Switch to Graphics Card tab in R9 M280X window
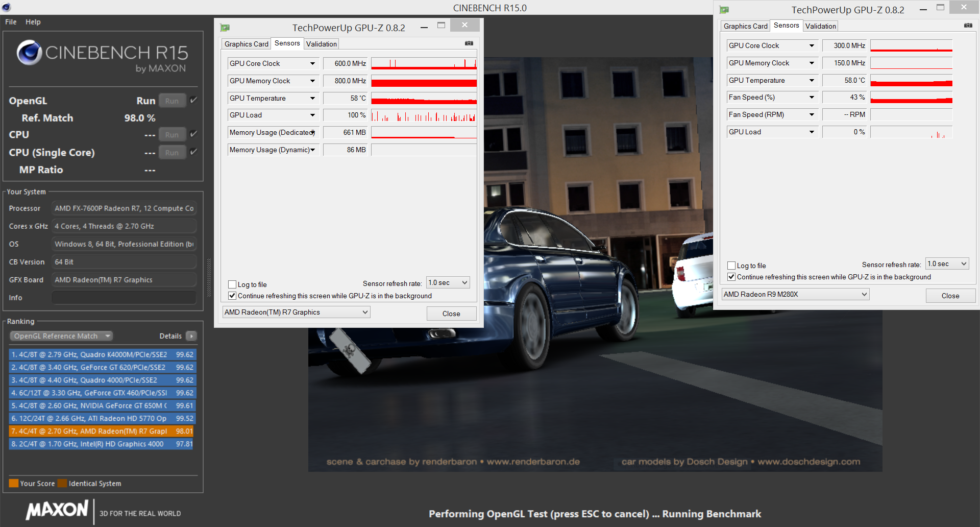980x527 pixels. [745, 26]
